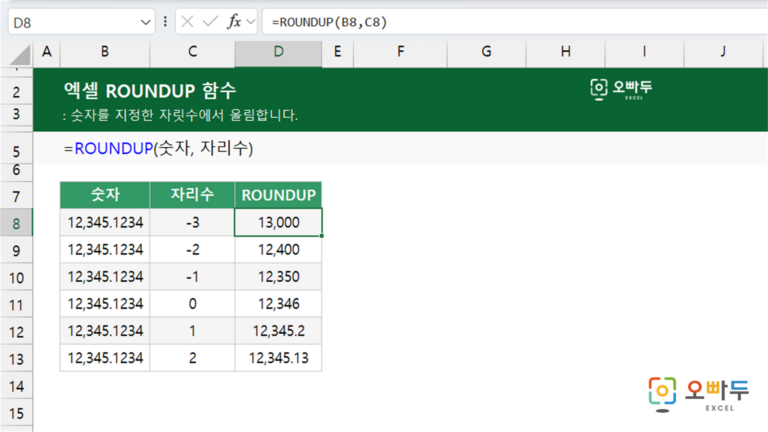Select row 8 header

[16, 223]
